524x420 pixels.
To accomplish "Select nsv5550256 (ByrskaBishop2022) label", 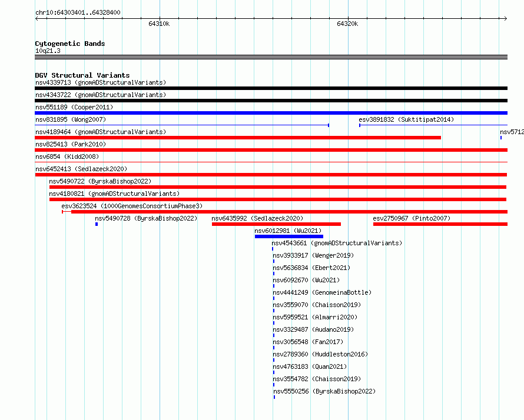I will (324, 391).
